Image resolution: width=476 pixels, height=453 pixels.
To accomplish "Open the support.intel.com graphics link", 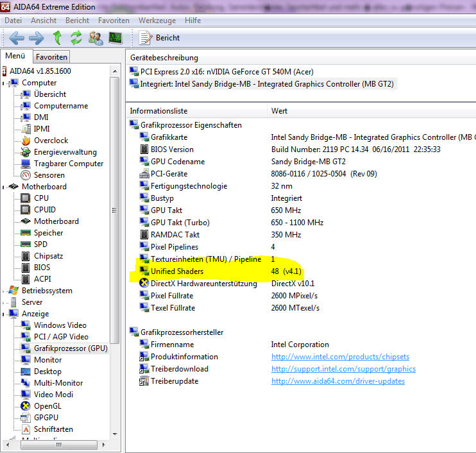I will tap(343, 369).
